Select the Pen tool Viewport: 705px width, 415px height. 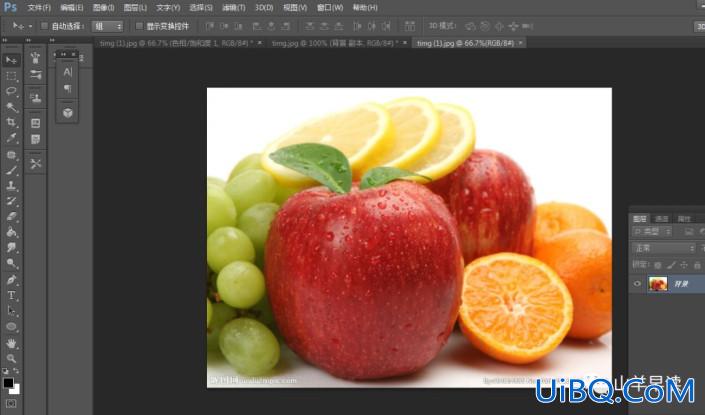(x=11, y=280)
